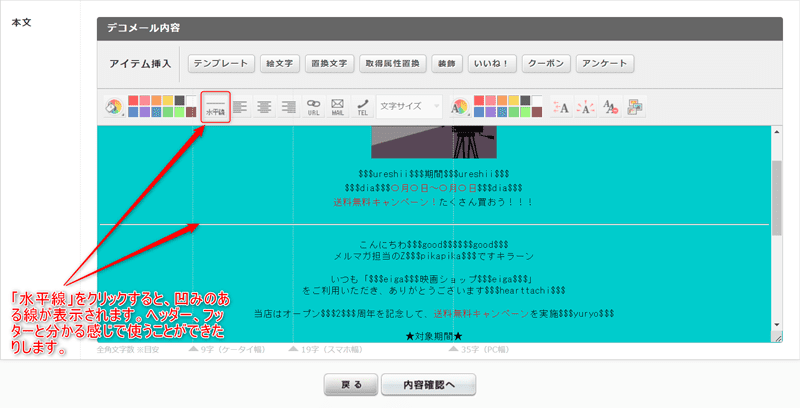Pick brown swatch in the background color palette
The width and height of the screenshot is (800, 408).
click(191, 112)
